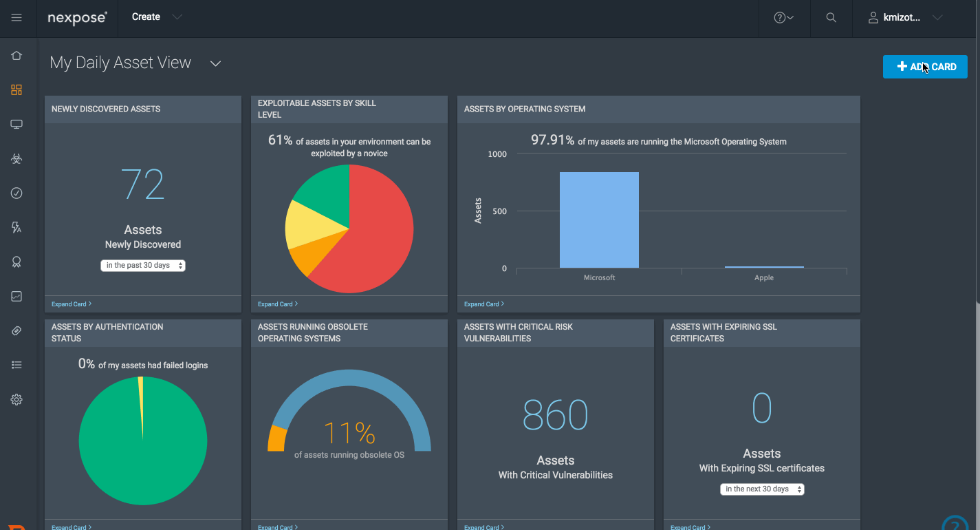Open the Assets monitor icon in sidebar

[x=17, y=125]
